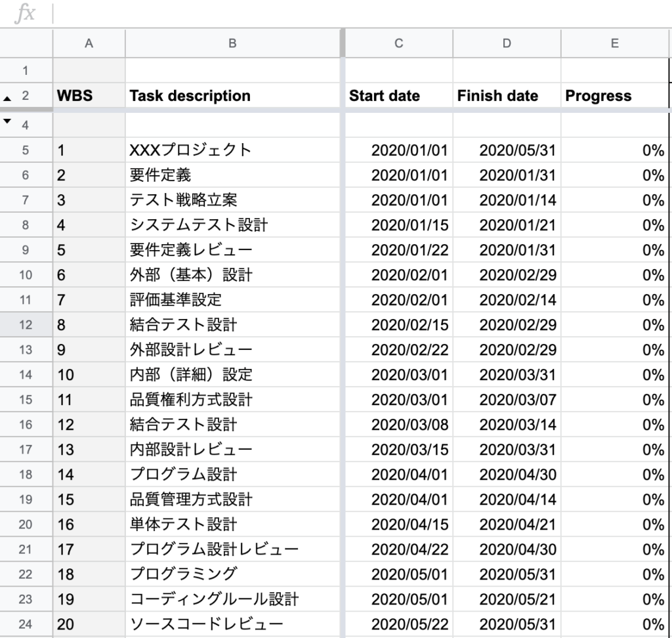
Task: Click the Task description header cell
Action: (x=232, y=95)
